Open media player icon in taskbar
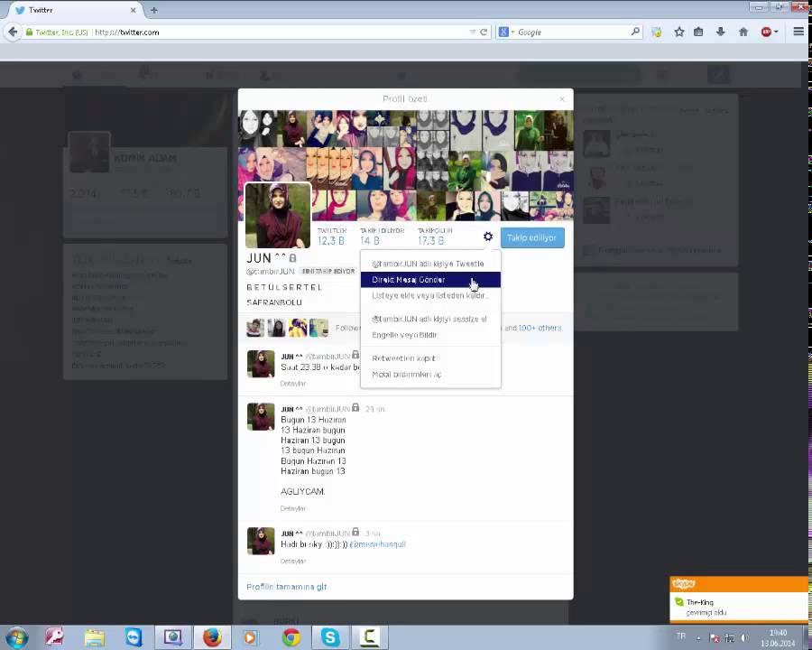This screenshot has width=812, height=650. (250, 637)
